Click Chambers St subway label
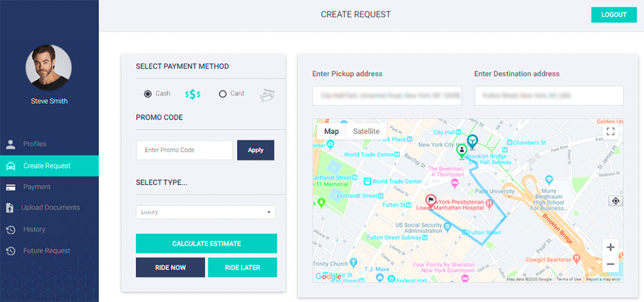This screenshot has height=302, width=644. (530, 143)
